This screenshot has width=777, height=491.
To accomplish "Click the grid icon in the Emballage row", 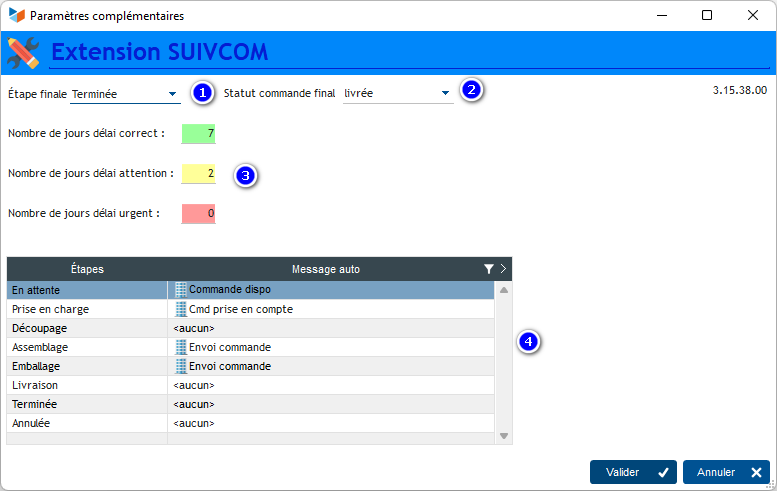I will 180,366.
